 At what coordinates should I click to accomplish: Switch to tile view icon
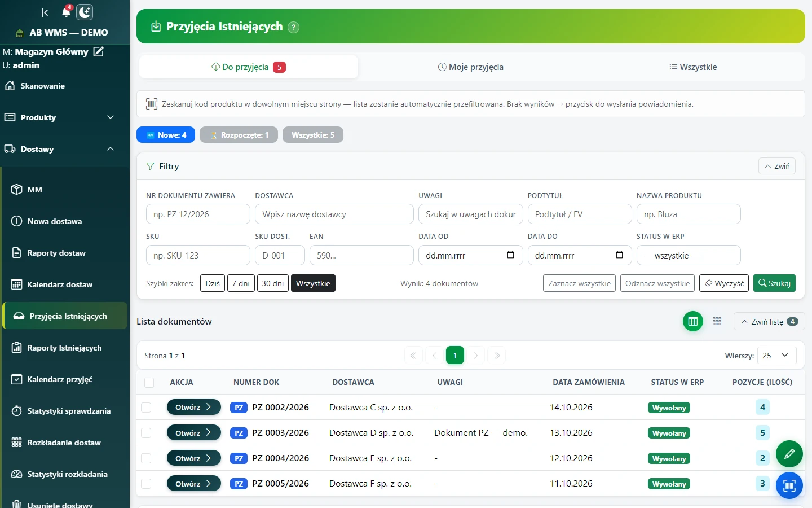[x=717, y=321]
